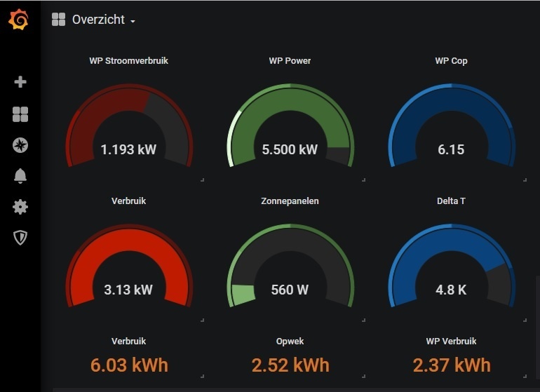
Task: Click the Verbruik gauge panel title
Action: pos(129,201)
